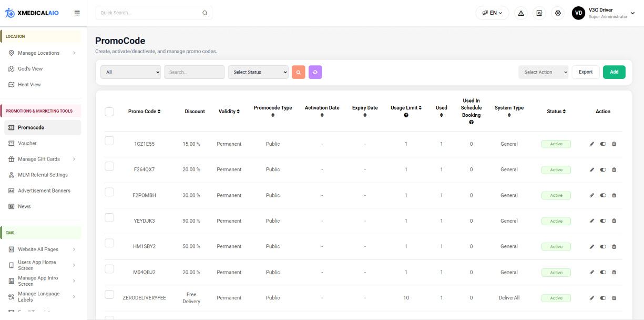The height and width of the screenshot is (320, 644).
Task: Focus the promo code Search field
Action: (195, 72)
